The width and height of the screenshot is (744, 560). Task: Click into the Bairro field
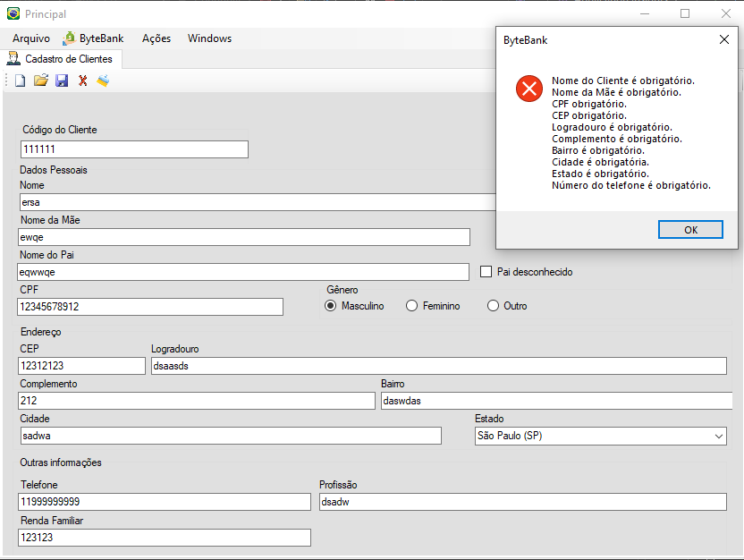(x=556, y=401)
